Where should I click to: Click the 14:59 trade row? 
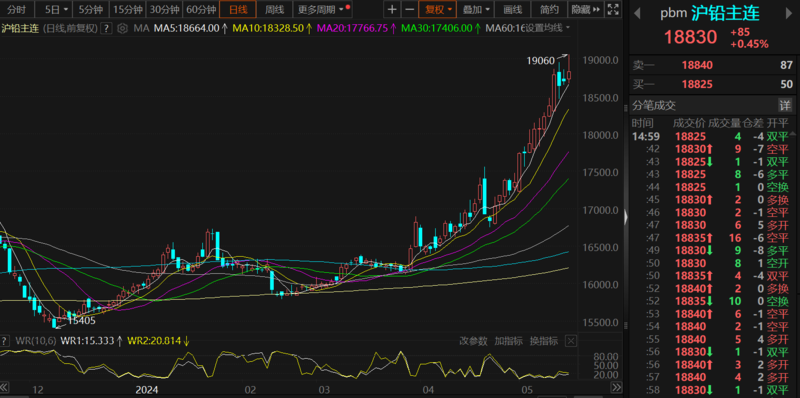tap(711, 136)
